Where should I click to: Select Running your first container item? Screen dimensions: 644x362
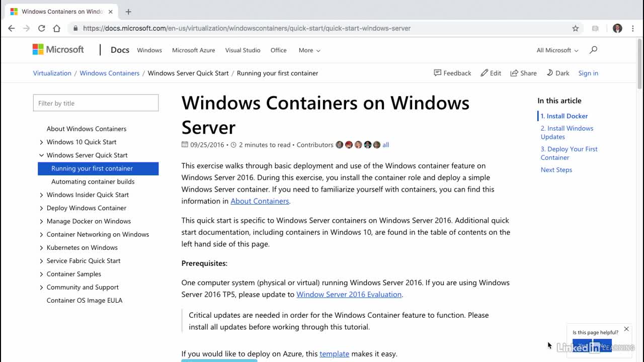click(98, 168)
